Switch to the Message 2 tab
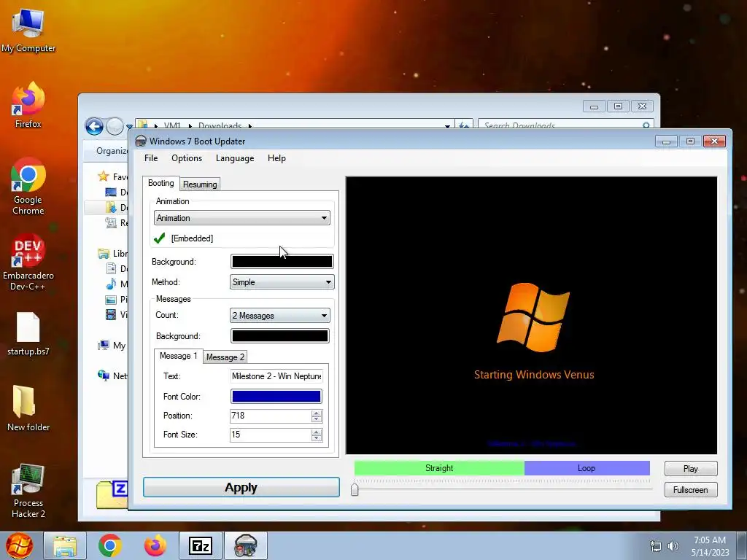747x560 pixels. [x=225, y=357]
